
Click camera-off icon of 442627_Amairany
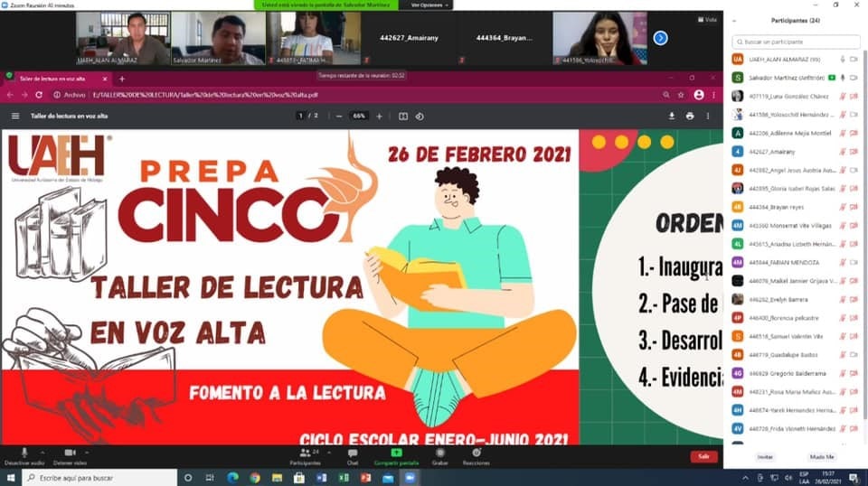pos(854,152)
